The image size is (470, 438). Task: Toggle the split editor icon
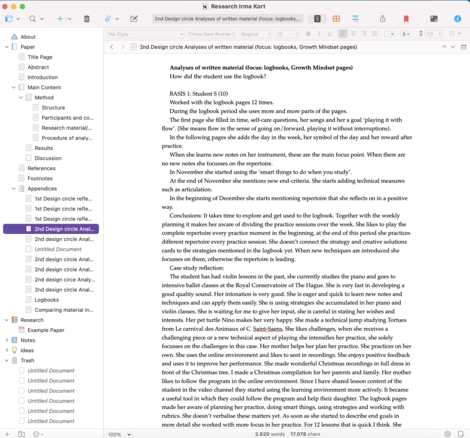[463, 47]
